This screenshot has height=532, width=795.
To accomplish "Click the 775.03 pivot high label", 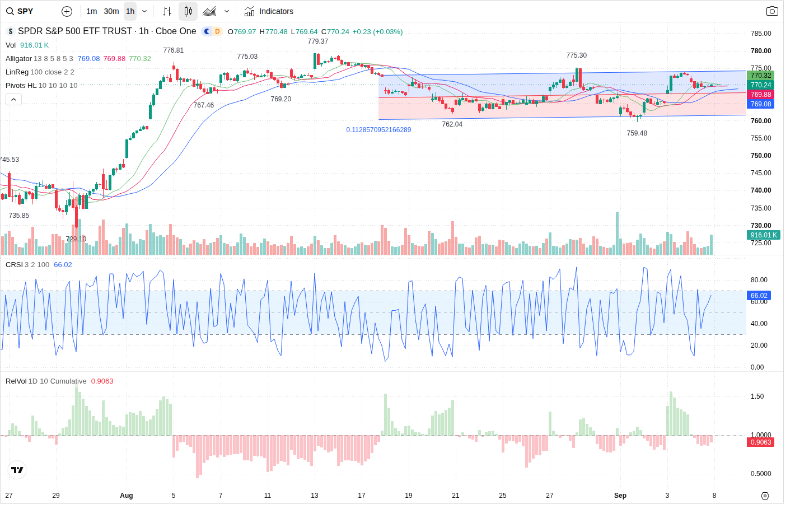I will tap(247, 57).
